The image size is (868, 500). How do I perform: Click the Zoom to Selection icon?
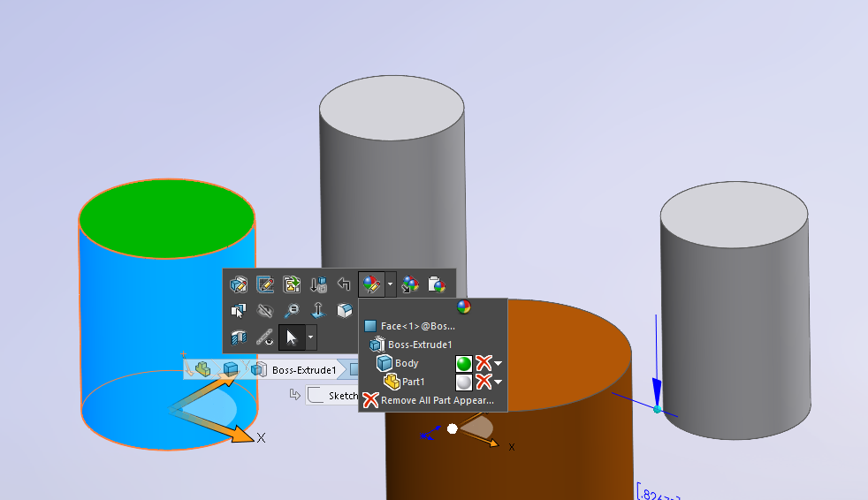(x=292, y=311)
